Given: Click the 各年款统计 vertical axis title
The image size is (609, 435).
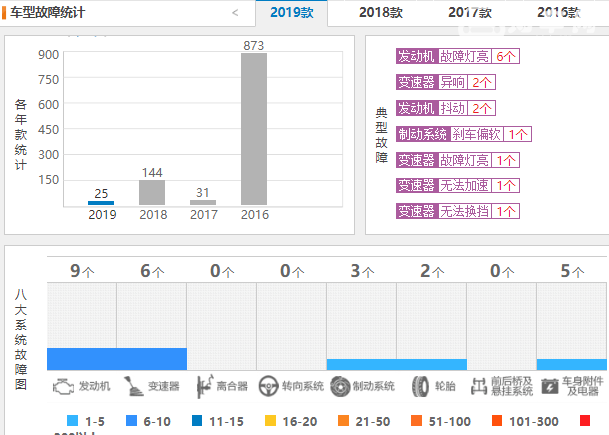Looking at the screenshot, I should click(x=21, y=134).
